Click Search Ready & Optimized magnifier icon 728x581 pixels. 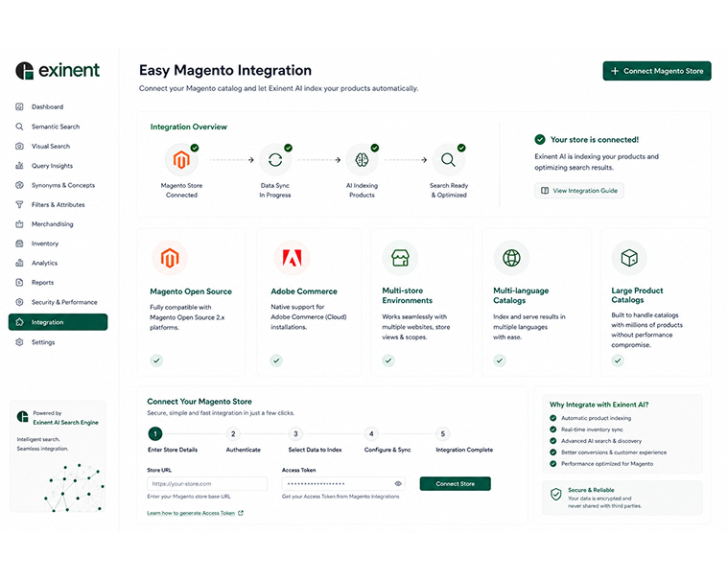449,160
